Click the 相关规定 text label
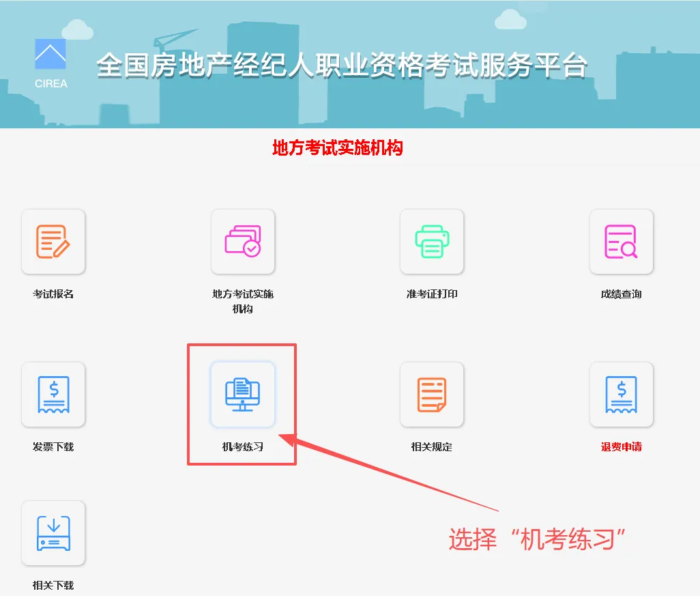 pos(432,447)
